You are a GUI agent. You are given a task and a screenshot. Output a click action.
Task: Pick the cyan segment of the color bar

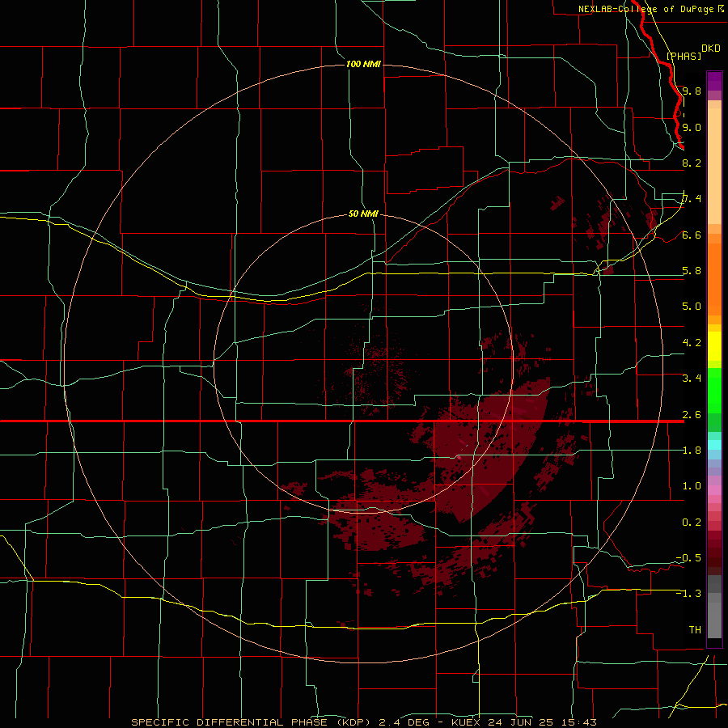point(714,445)
